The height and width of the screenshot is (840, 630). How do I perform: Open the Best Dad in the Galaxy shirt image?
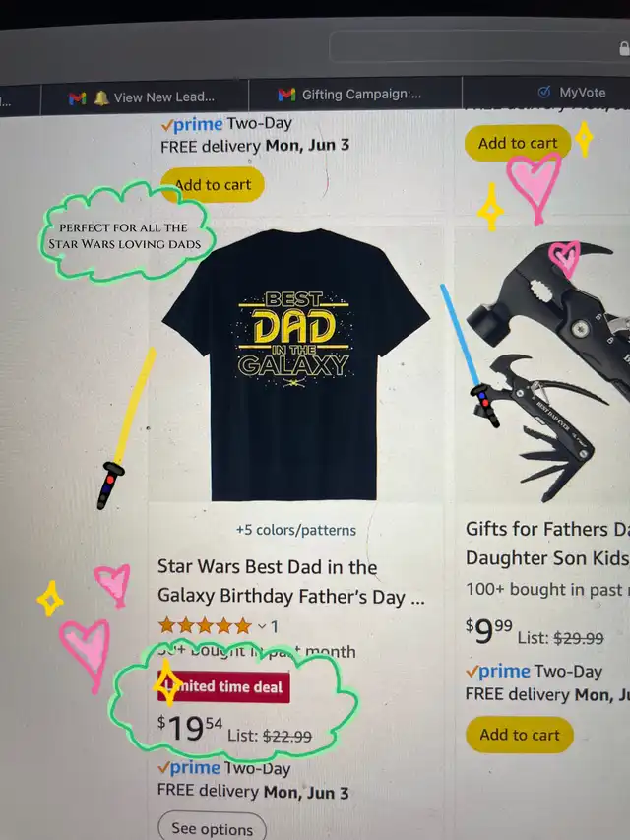295,364
